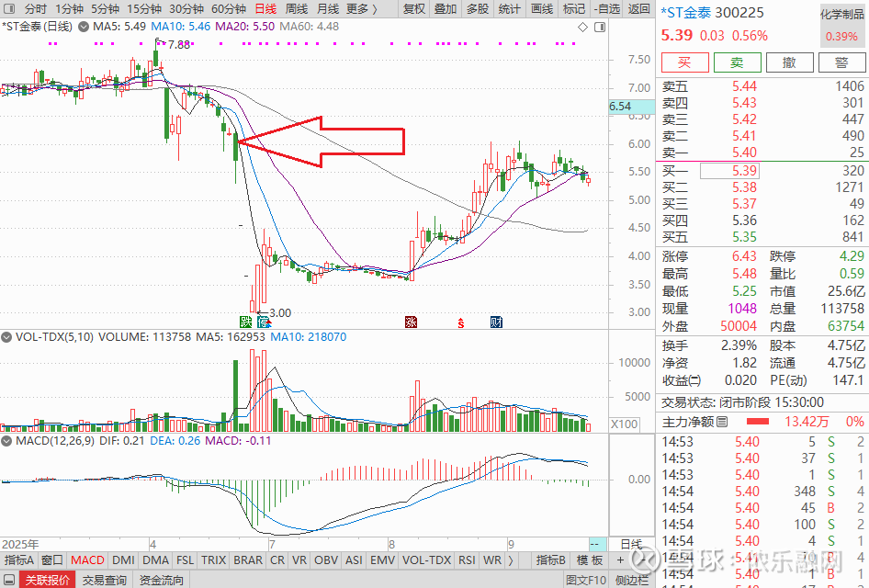Switch to the 5分钟 chart period
This screenshot has height=588, width=869.
(x=105, y=9)
